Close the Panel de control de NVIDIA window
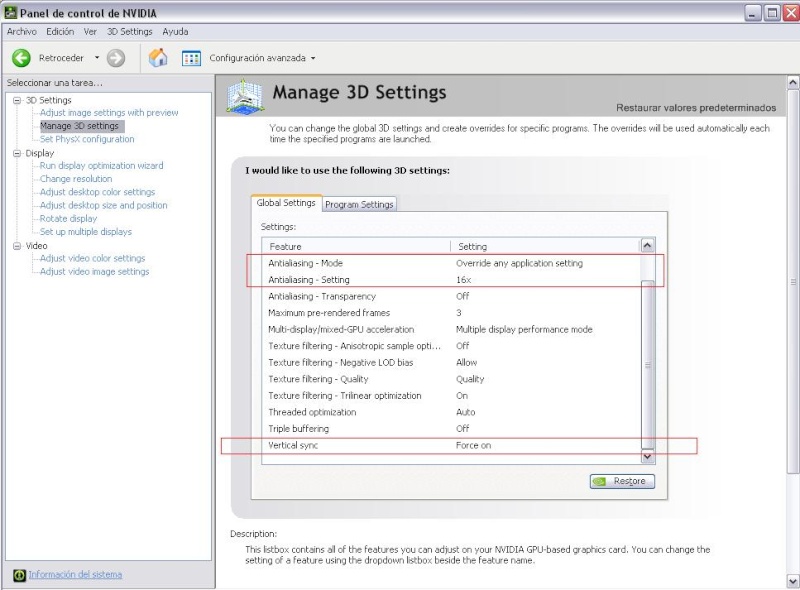800x590 pixels. (x=792, y=12)
